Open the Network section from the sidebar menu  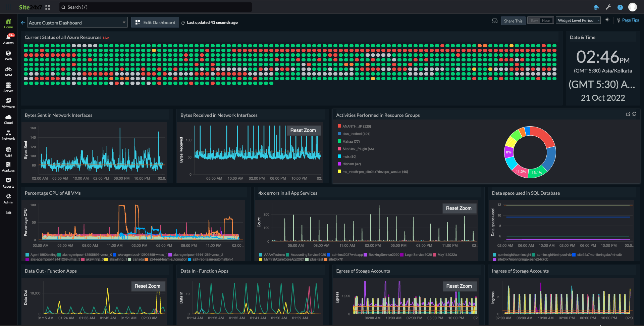pyautogui.click(x=8, y=135)
